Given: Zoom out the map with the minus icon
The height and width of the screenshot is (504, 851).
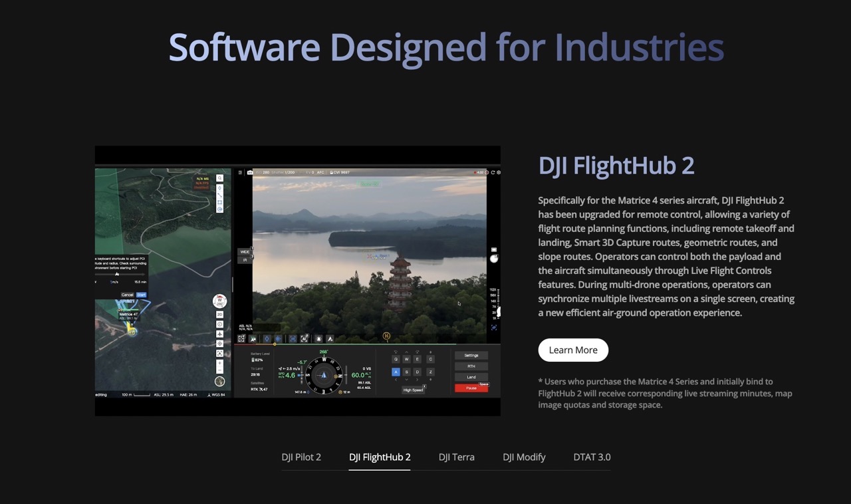Looking at the screenshot, I should point(219,370).
